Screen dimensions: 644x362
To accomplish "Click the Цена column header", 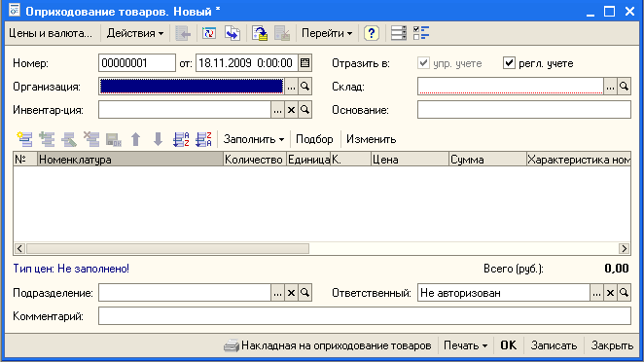I will click(x=410, y=160).
